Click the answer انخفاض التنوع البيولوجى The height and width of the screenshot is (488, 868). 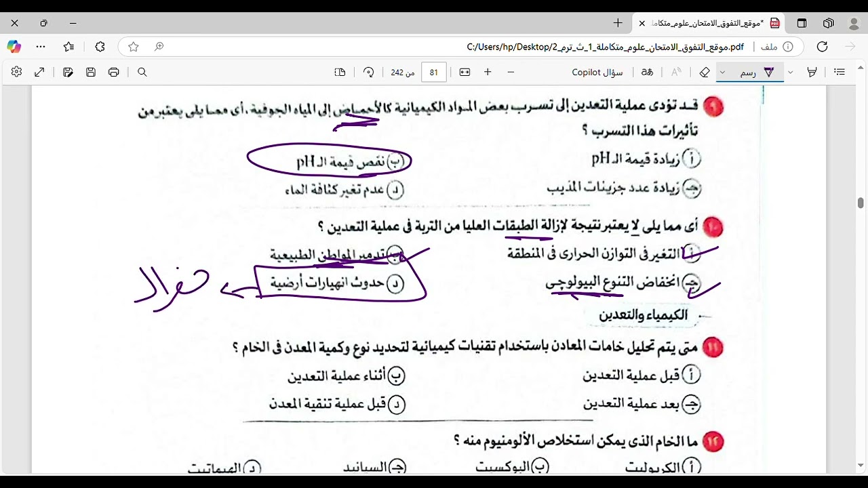click(623, 283)
